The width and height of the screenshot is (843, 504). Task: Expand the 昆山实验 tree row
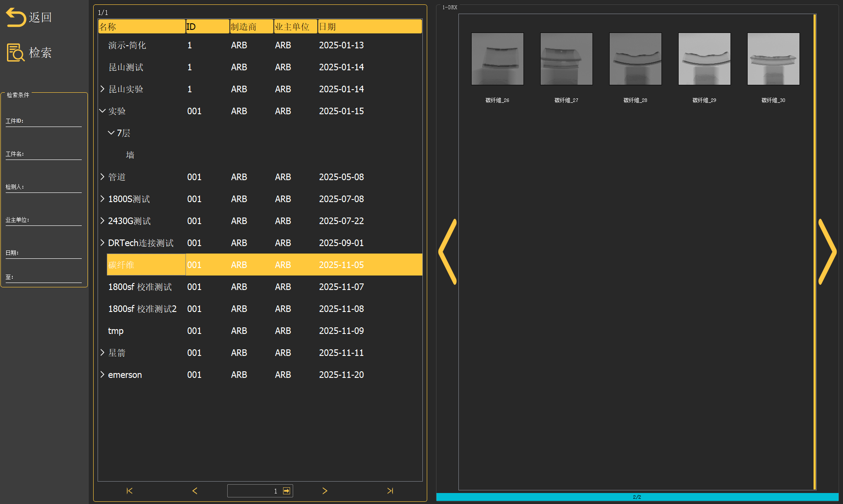[102, 89]
